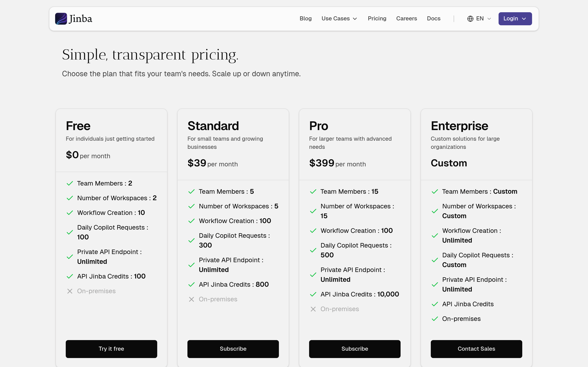Expand the Use Cases dropdown menu
The height and width of the screenshot is (367, 588).
point(339,19)
